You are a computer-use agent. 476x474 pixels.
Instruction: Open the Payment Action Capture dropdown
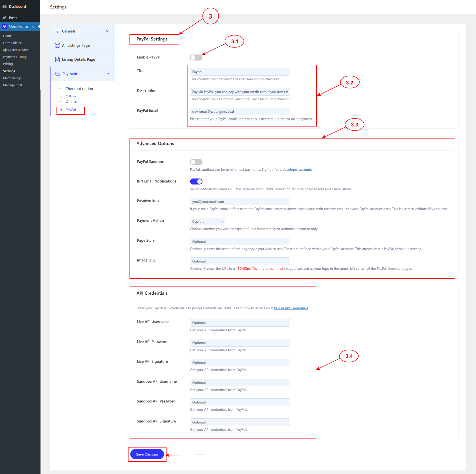(207, 221)
